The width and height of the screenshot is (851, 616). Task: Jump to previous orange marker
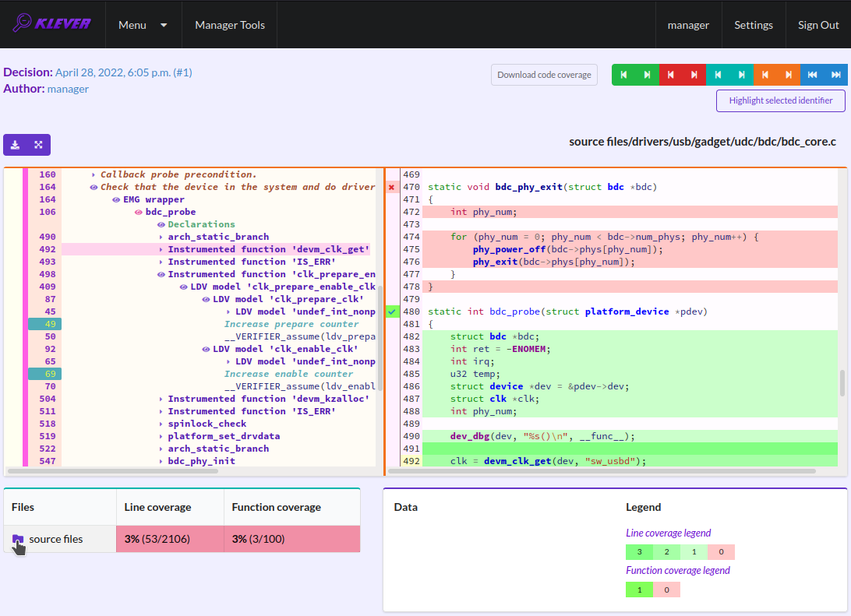click(x=765, y=75)
